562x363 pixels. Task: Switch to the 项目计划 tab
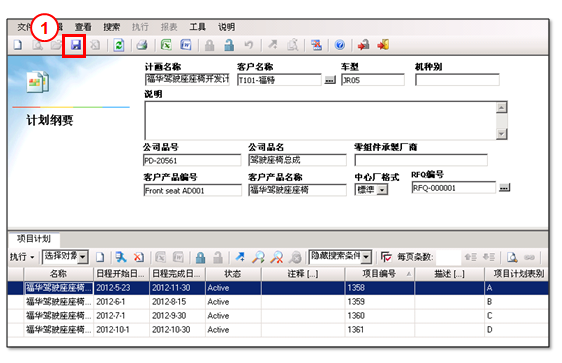pyautogui.click(x=34, y=239)
